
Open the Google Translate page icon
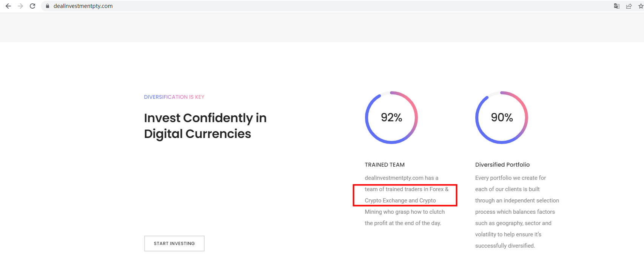tap(617, 6)
